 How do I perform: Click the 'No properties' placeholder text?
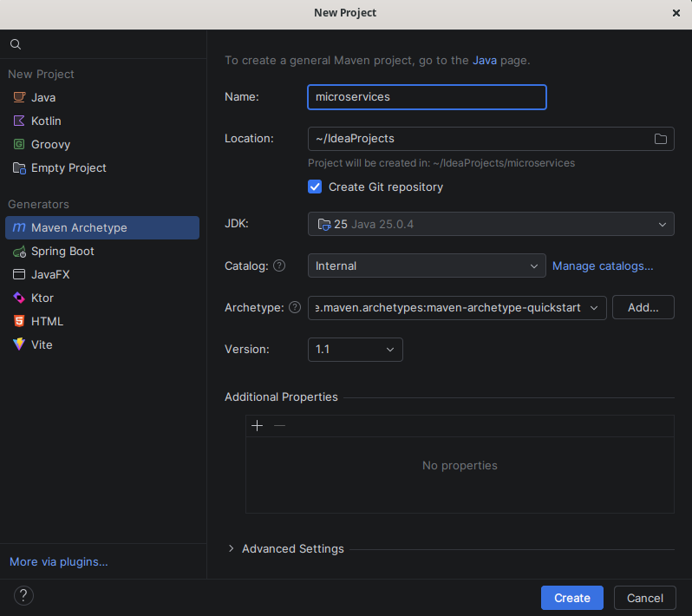click(x=460, y=465)
